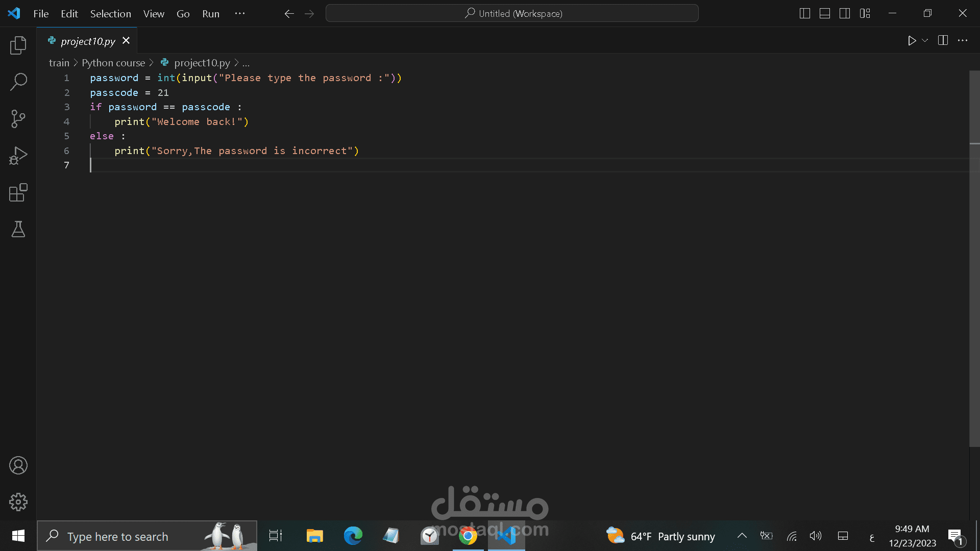Open the Edit menu
This screenshot has width=980, height=551.
(x=69, y=14)
